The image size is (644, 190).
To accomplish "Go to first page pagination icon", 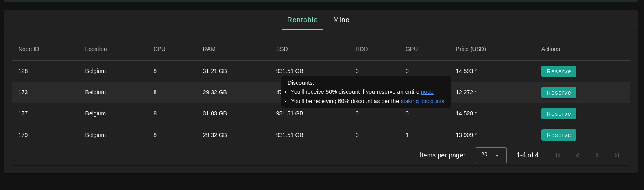I will [x=558, y=155].
